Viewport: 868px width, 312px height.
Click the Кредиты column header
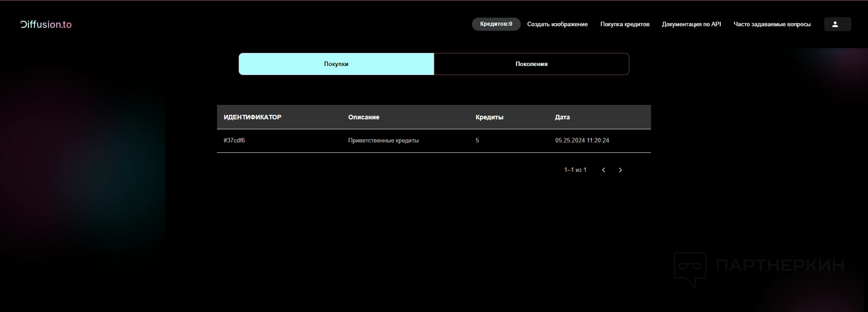coord(489,117)
